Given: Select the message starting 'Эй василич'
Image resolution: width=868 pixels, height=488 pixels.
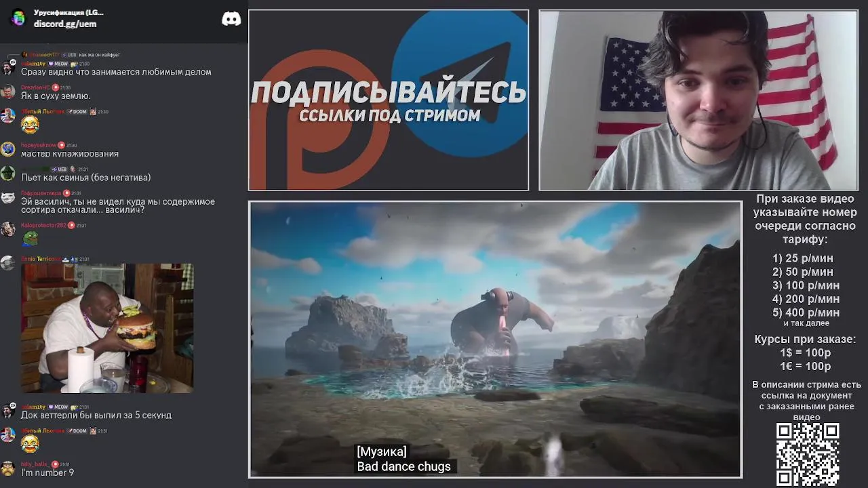Looking at the screenshot, I should (118, 205).
